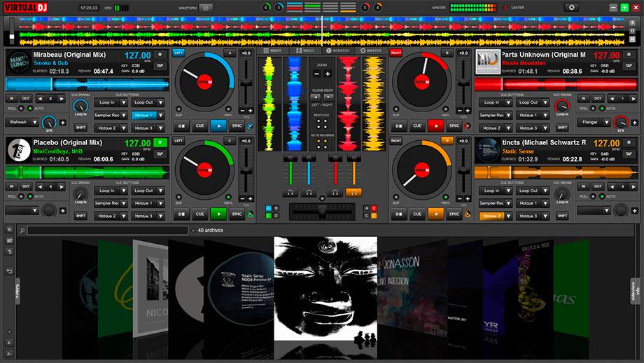Viewport: 644px width, 363px height.
Task: Toggle AUTO loop on the Parts Unknown deck
Action: tap(602, 109)
